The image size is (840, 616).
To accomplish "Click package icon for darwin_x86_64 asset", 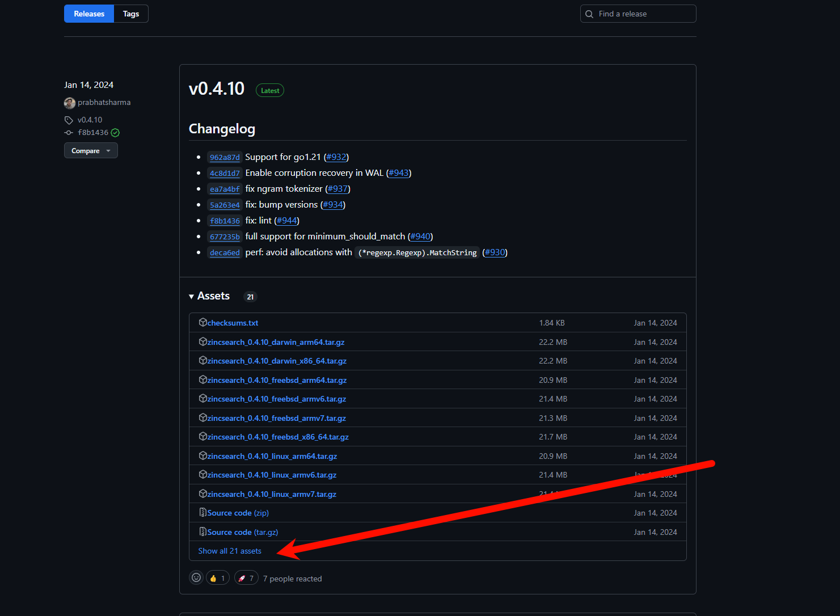I will (203, 360).
